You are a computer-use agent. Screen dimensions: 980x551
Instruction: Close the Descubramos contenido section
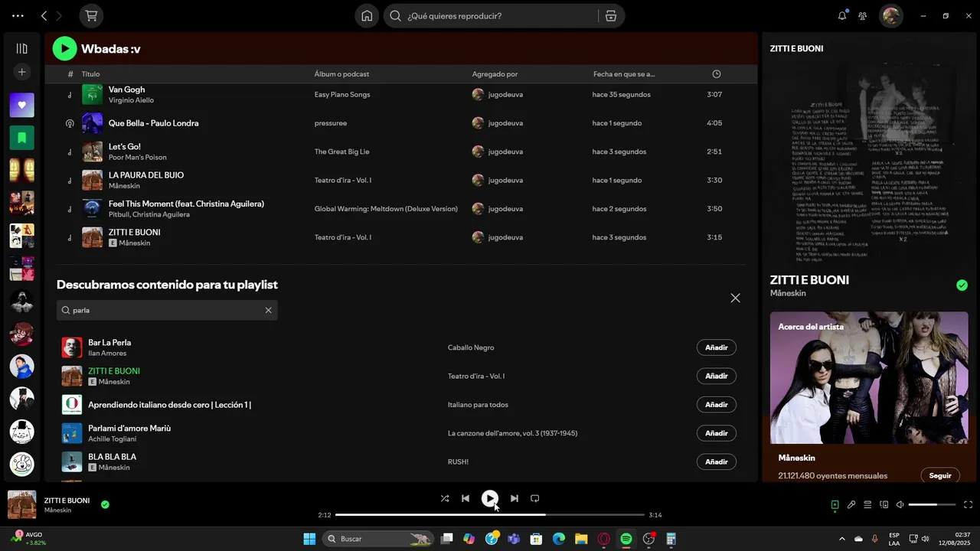pos(735,298)
